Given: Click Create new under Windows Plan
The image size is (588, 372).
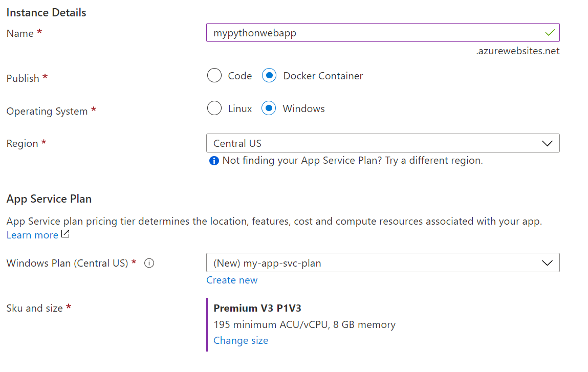Looking at the screenshot, I should [232, 280].
